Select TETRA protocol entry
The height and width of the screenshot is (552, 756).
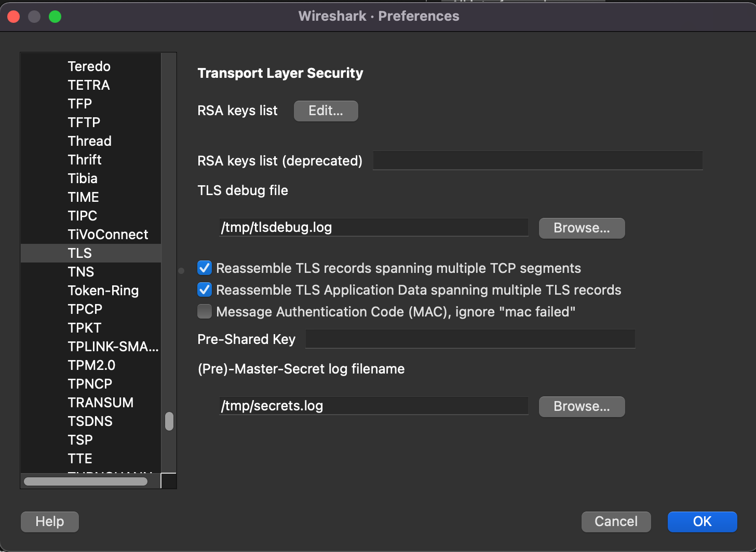click(91, 85)
